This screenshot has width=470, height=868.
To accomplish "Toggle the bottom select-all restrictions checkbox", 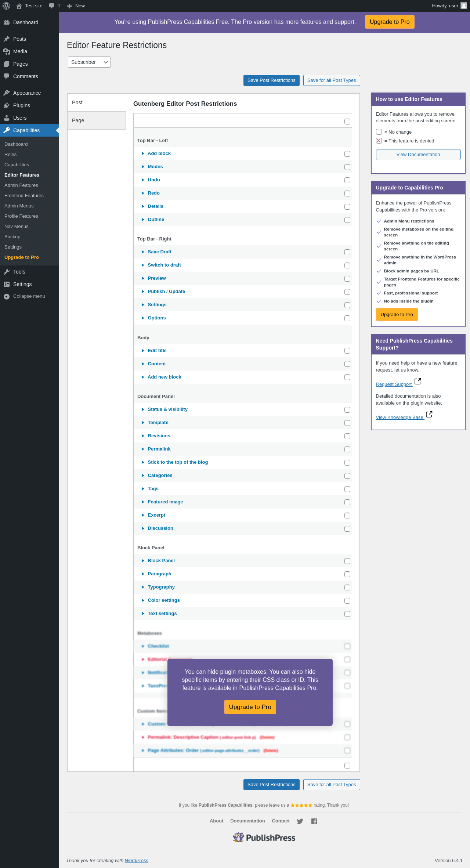I will tap(347, 766).
